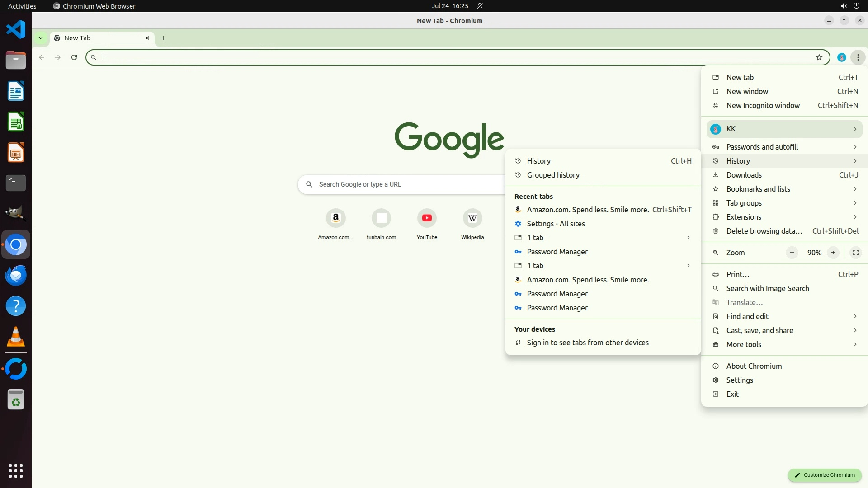This screenshot has height=488, width=868.
Task: Click Sign in to see tabs from other devices
Action: click(587, 343)
